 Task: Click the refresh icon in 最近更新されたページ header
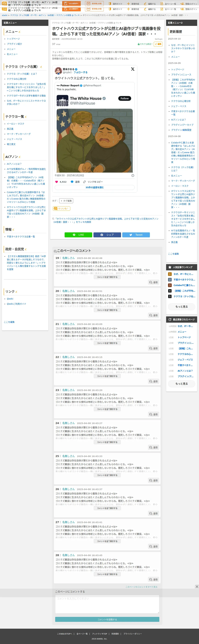(x=170, y=320)
